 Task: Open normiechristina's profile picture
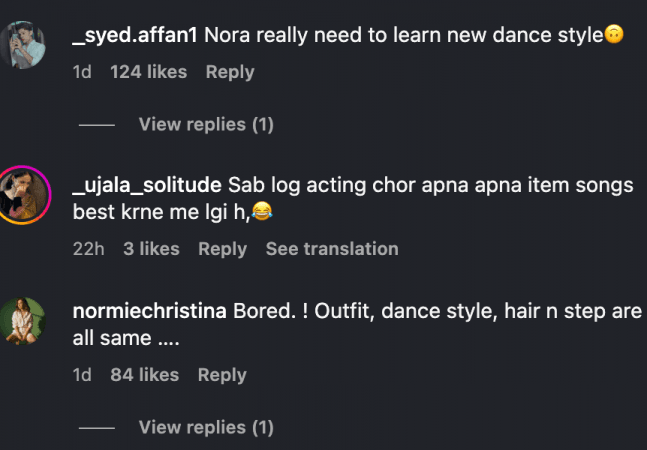coord(24,323)
